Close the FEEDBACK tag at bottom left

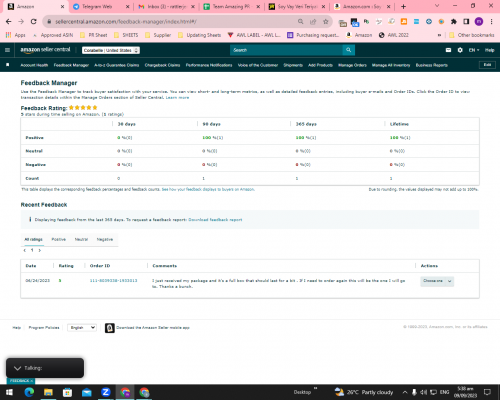click(32, 381)
